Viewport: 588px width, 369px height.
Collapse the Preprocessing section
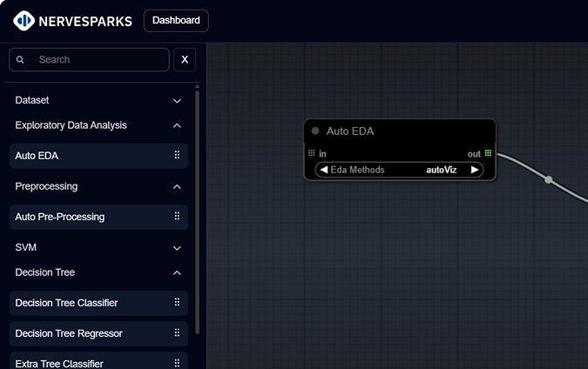pyautogui.click(x=177, y=186)
